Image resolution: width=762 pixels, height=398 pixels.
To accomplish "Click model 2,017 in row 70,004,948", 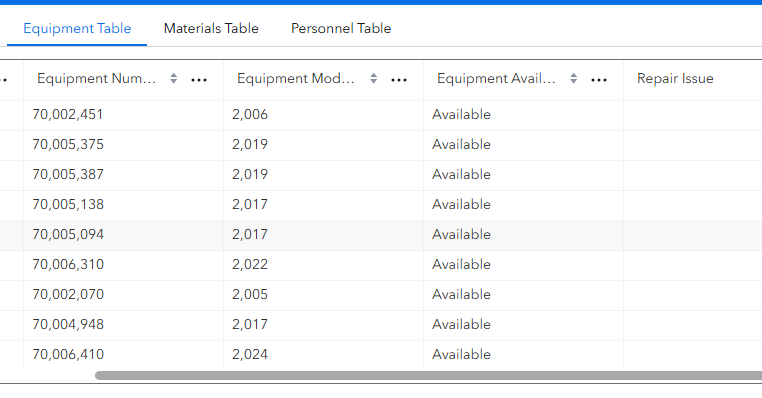I will (324, 325).
